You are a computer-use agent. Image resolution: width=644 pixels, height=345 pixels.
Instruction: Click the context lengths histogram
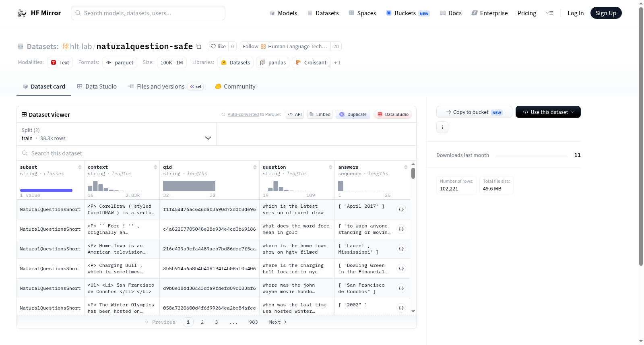coord(114,186)
